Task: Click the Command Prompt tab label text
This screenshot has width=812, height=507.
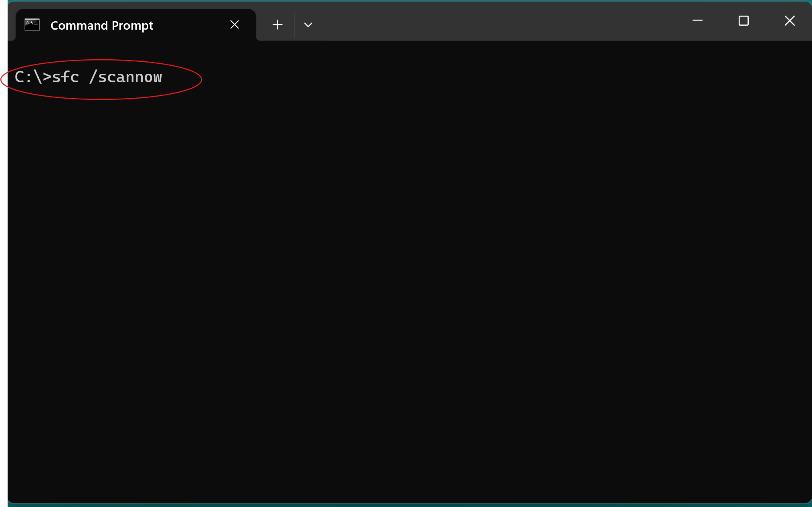Action: [101, 25]
